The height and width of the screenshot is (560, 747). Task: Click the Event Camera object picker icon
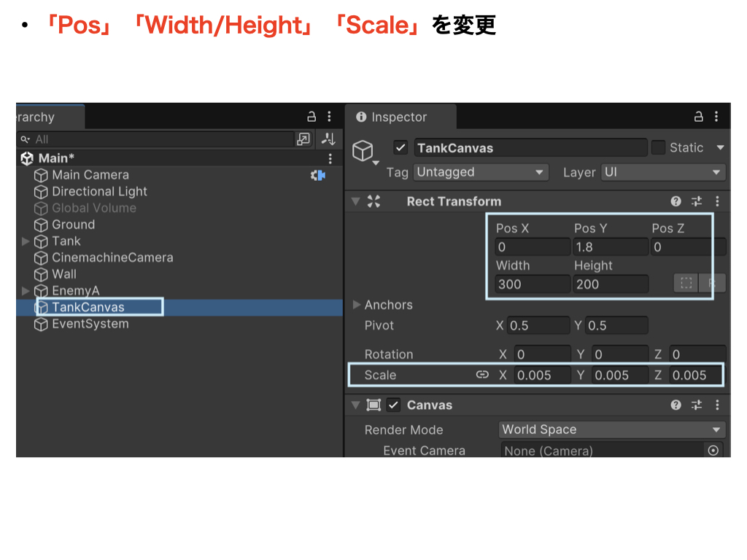(713, 451)
